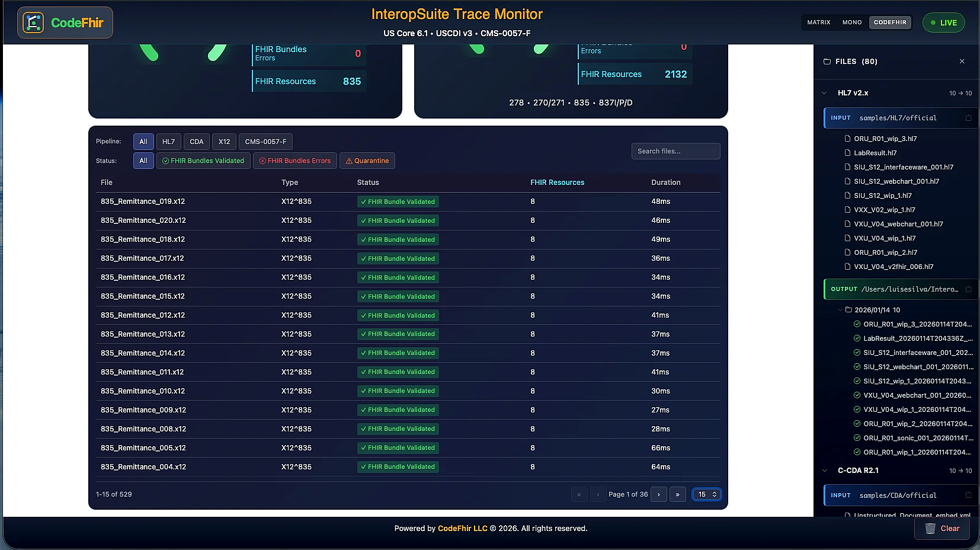Click the folder icon beside 2026/01/14
The image size is (980, 550).
(848, 309)
